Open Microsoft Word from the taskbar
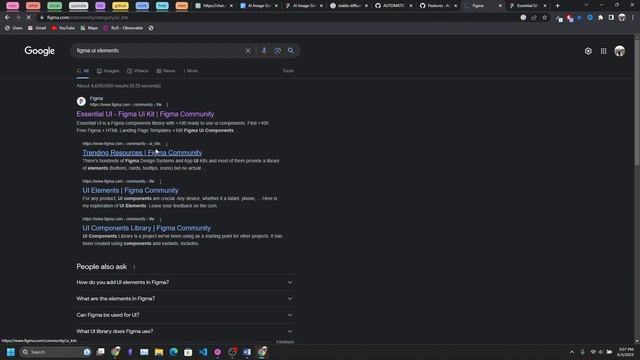640x360 pixels. pyautogui.click(x=247, y=352)
